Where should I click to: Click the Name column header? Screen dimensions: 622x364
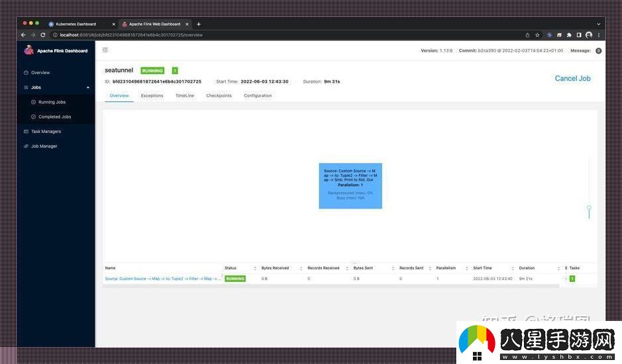point(110,269)
